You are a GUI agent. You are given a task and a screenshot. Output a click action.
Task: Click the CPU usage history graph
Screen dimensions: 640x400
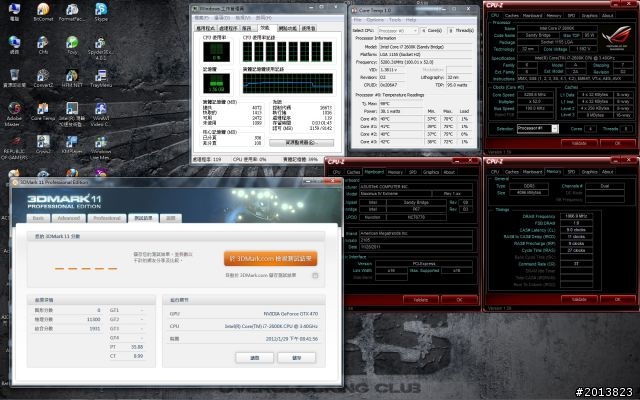(288, 51)
